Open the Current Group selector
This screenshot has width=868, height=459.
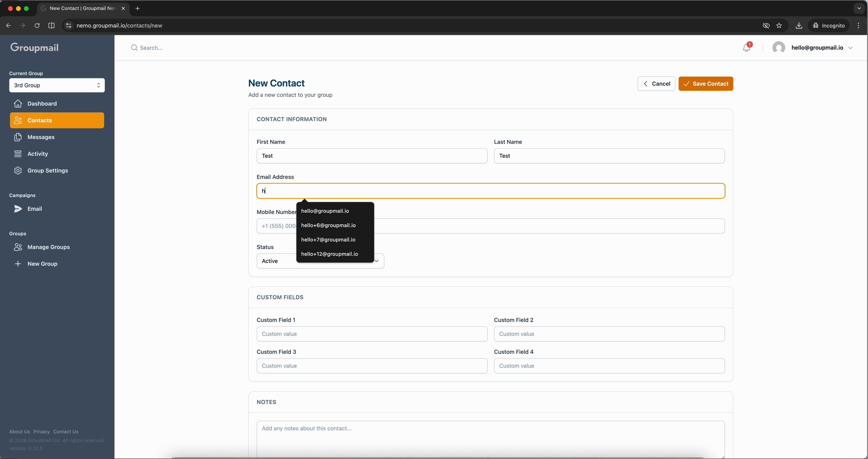pos(57,85)
